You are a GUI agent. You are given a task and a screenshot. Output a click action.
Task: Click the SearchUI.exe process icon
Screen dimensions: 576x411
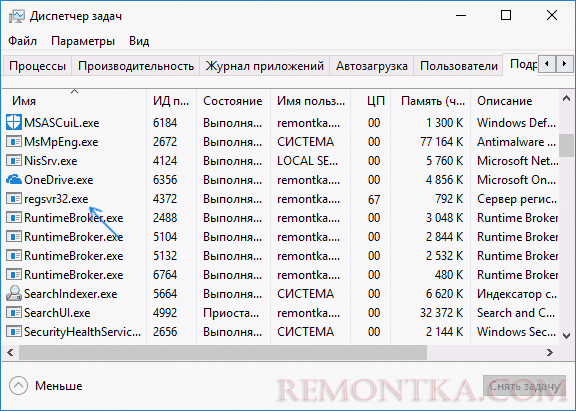click(x=14, y=313)
